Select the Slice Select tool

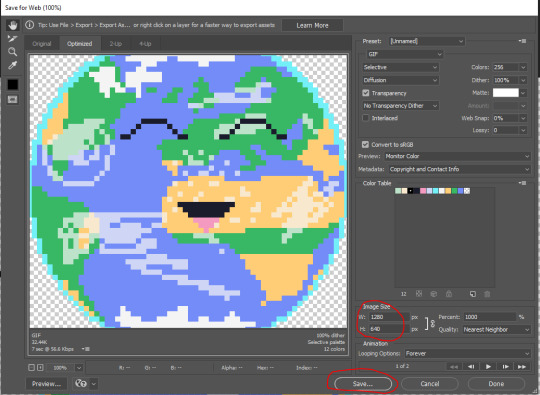[x=13, y=39]
